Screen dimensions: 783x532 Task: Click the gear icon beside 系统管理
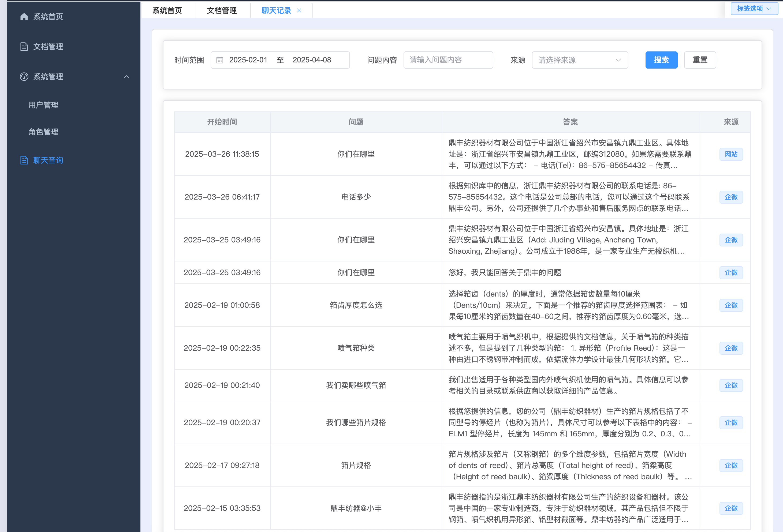click(x=24, y=76)
